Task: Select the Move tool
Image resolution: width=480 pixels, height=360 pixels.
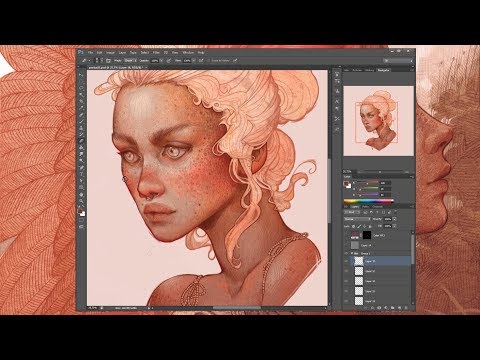Action: pyautogui.click(x=81, y=75)
